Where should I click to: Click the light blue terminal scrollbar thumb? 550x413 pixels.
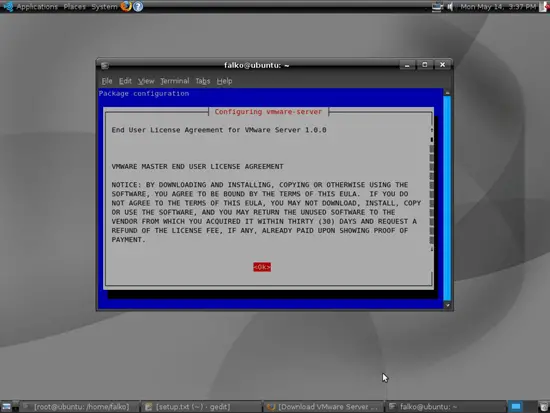click(x=447, y=198)
